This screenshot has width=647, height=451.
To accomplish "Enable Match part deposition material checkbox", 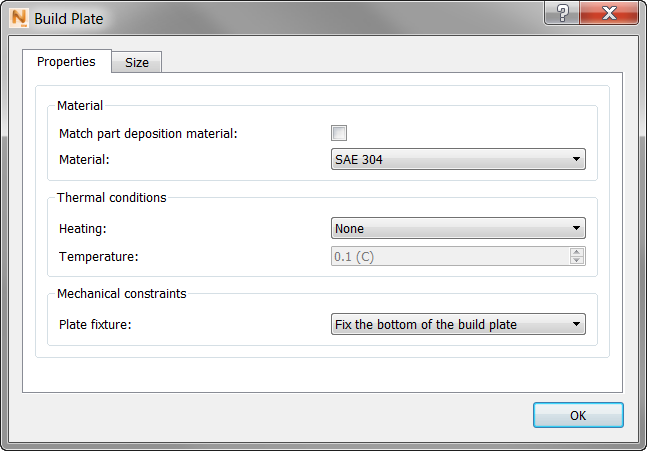I will pyautogui.click(x=339, y=133).
